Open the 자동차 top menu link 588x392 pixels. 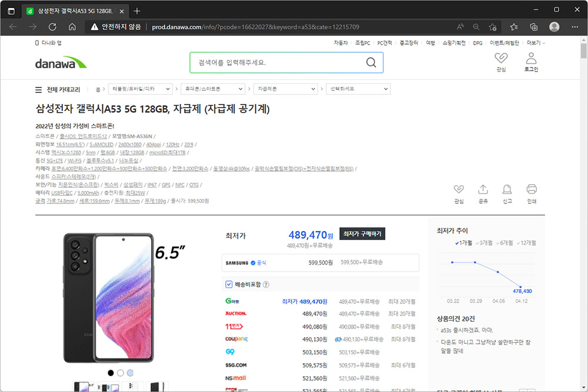tap(341, 43)
